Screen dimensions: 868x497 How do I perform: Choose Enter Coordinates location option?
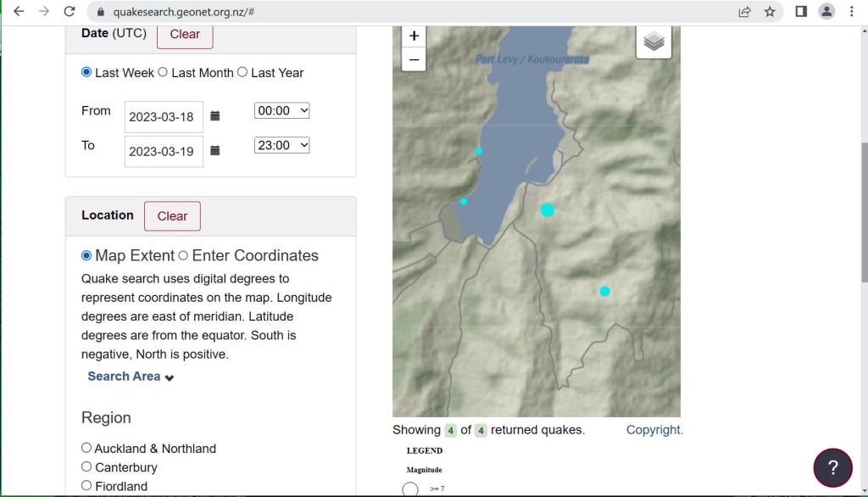pyautogui.click(x=183, y=255)
